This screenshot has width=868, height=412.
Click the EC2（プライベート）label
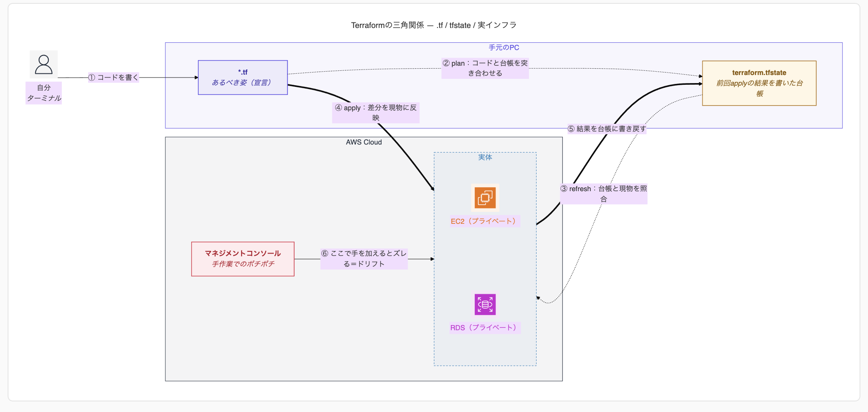485,221
